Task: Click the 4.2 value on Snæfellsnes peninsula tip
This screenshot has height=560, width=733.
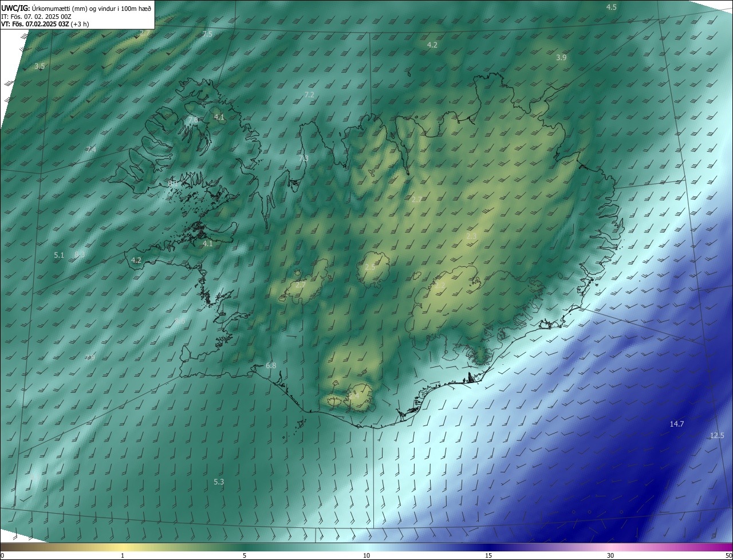Action: click(136, 261)
